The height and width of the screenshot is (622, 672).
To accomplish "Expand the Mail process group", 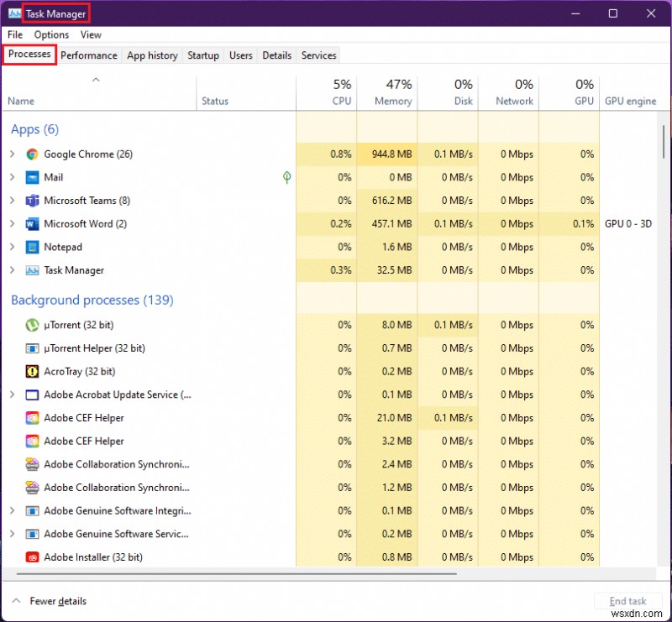I will point(13,177).
